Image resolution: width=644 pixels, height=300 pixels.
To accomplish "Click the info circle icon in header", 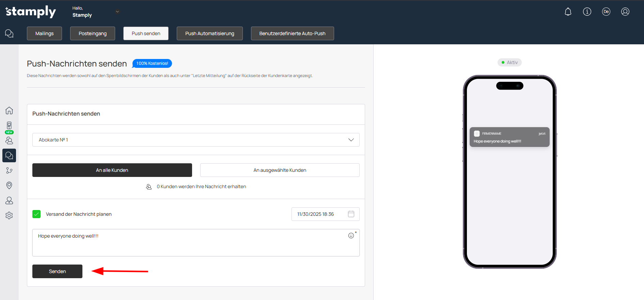I will (587, 12).
